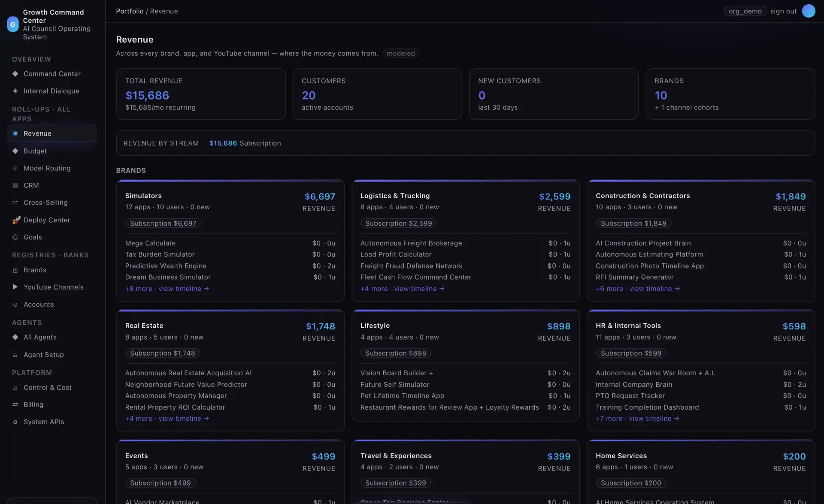This screenshot has height=504, width=824.
Task: Click the New Customers card
Action: (554, 94)
